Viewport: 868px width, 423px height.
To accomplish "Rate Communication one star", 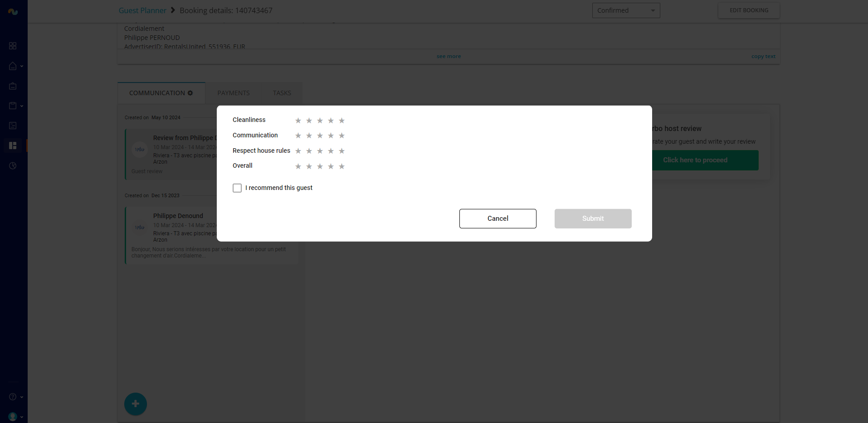I will point(298,136).
